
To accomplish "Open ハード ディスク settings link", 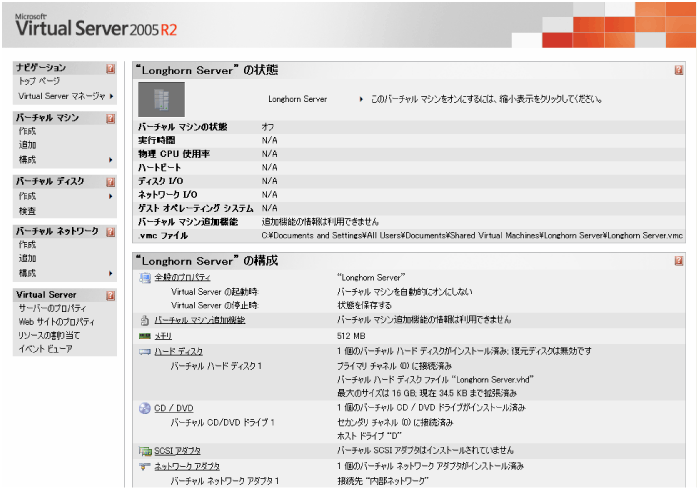I will point(179,352).
